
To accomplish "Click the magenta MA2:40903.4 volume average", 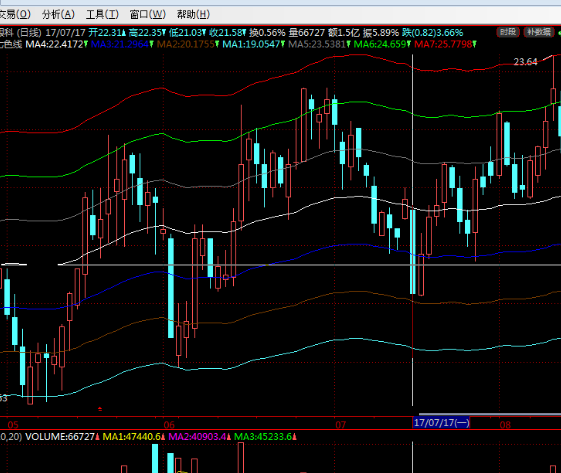I will [197, 437].
